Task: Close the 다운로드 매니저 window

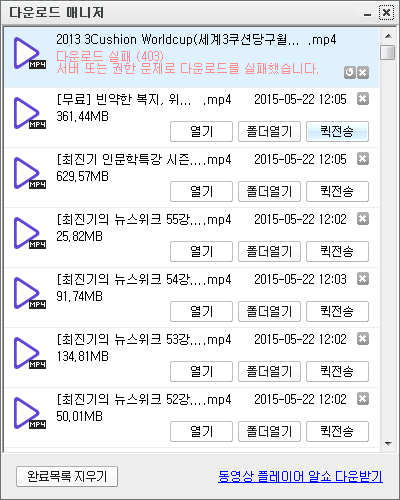Action: point(386,13)
